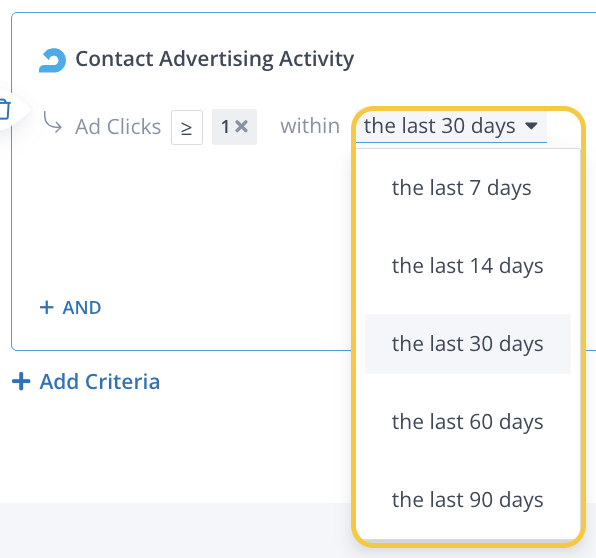Collapse the 'the last 30 days' time range dropdown
The height and width of the screenshot is (558, 596).
[x=451, y=127]
